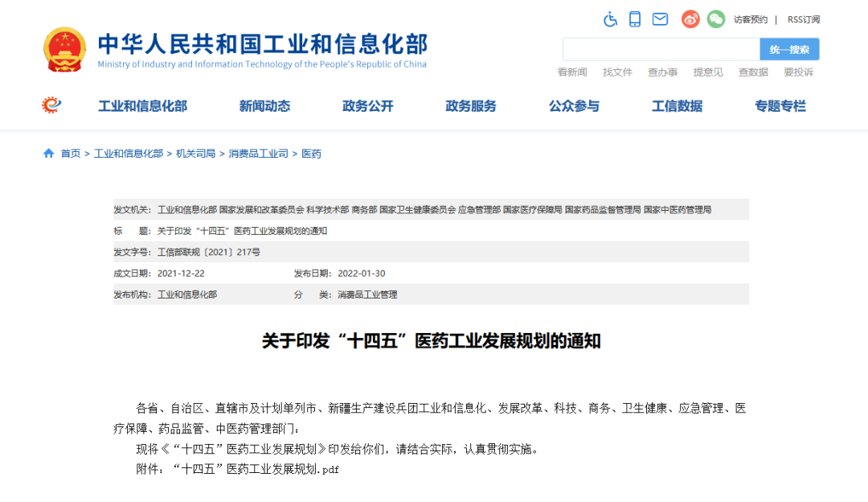Open the 新闻动态 menu
The width and height of the screenshot is (868, 502).
point(264,106)
